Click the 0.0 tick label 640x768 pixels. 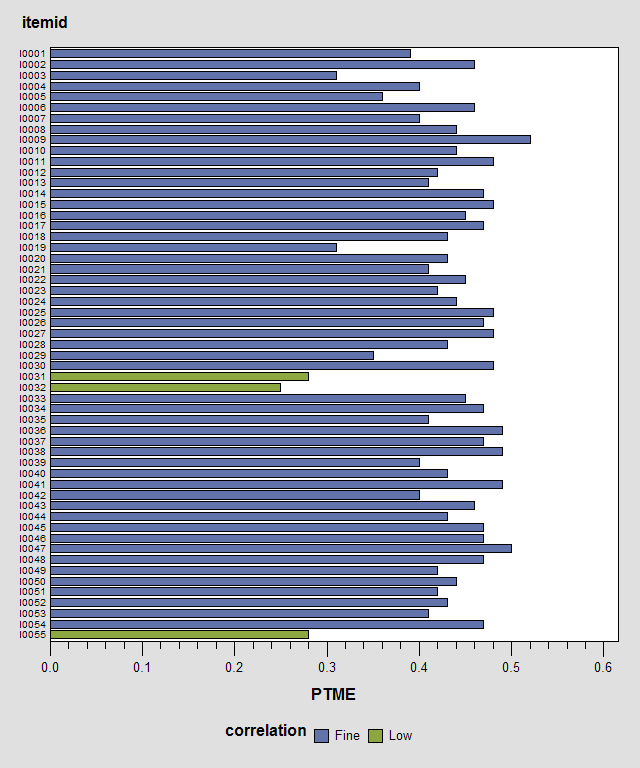(50, 667)
